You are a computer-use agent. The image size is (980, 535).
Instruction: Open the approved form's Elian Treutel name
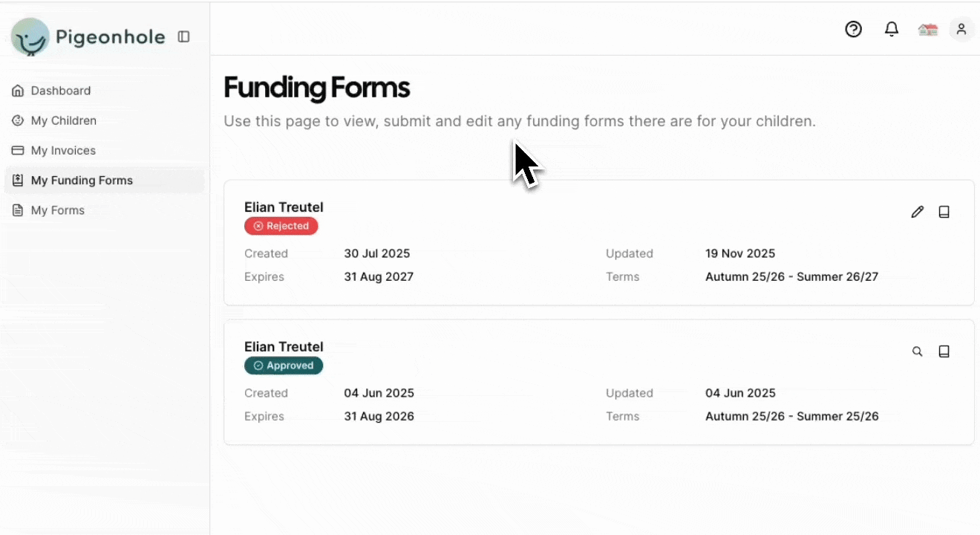click(x=284, y=346)
